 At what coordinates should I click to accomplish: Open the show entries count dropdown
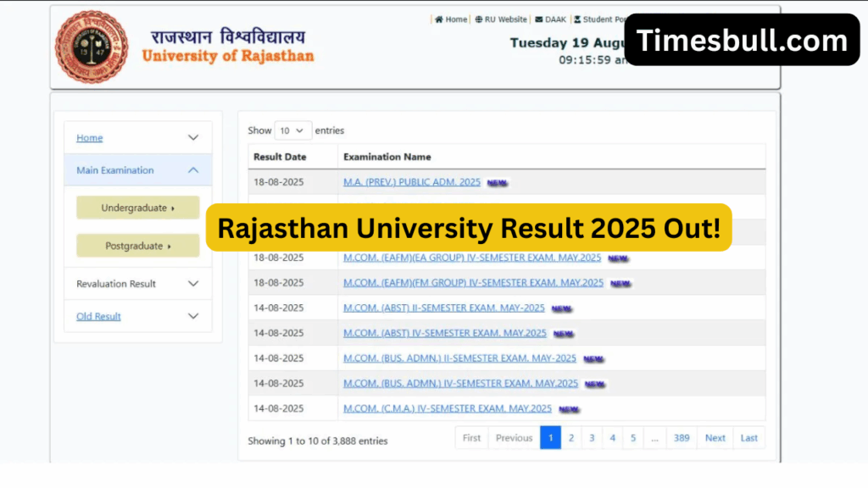(x=292, y=130)
